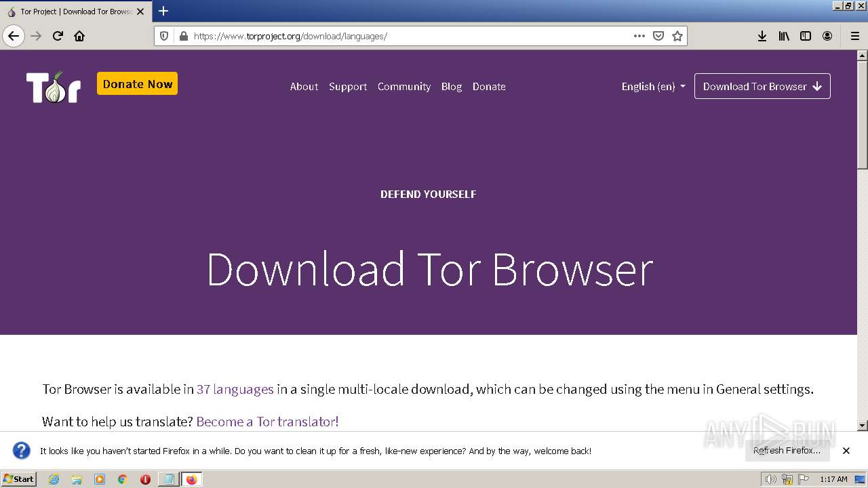The image size is (868, 488).
Task: Expand the English (en) language dropdown
Action: [x=653, y=86]
